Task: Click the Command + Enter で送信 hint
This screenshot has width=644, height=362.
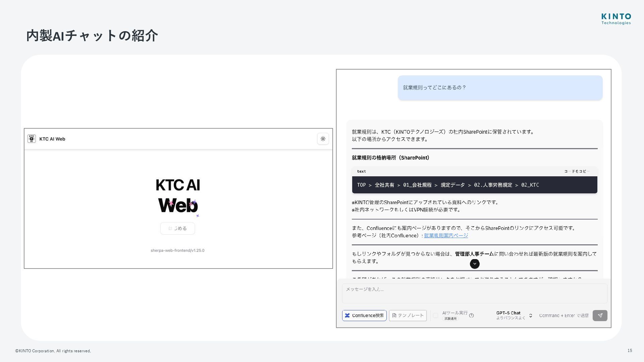Action: coord(564,315)
